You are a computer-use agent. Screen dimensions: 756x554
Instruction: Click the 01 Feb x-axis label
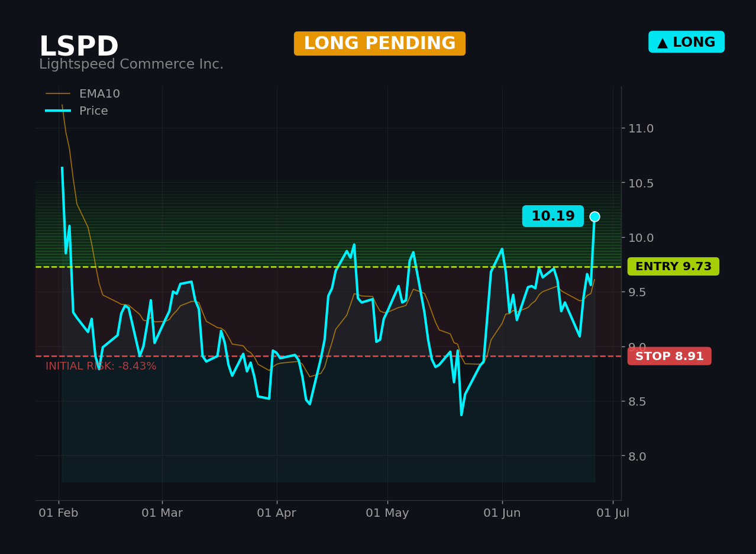[x=59, y=513]
